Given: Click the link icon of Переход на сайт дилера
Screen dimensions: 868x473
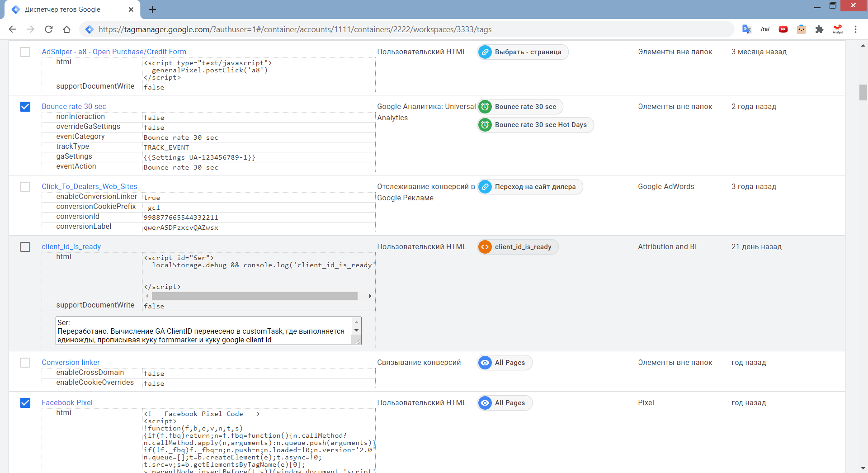Looking at the screenshot, I should tap(485, 187).
